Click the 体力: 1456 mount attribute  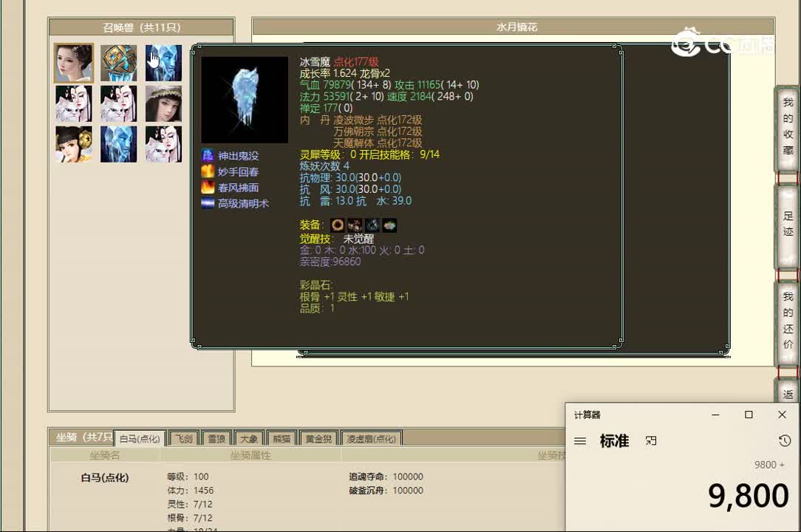point(190,490)
